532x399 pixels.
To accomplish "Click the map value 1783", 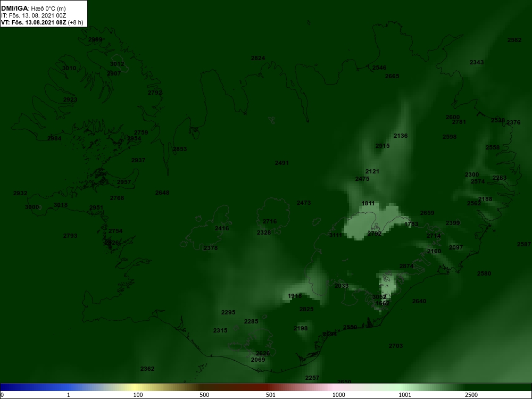I will [x=411, y=224].
